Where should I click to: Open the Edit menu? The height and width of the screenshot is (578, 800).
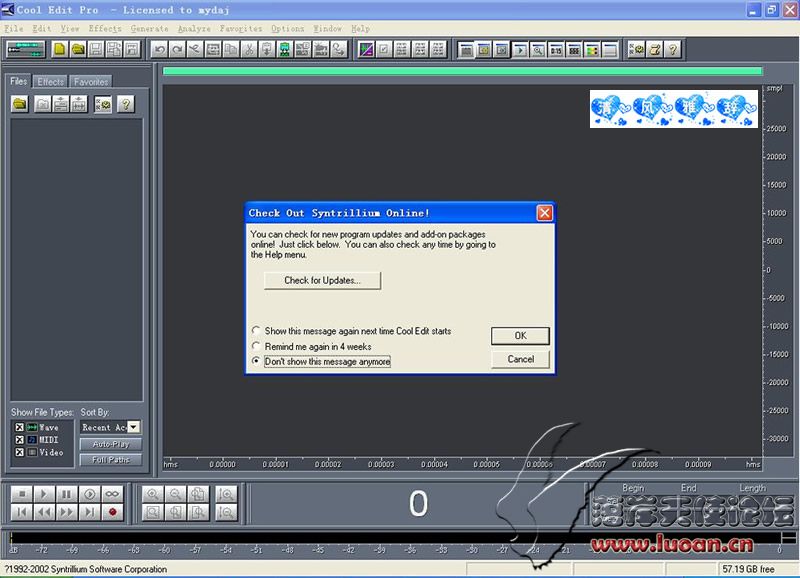pos(42,29)
